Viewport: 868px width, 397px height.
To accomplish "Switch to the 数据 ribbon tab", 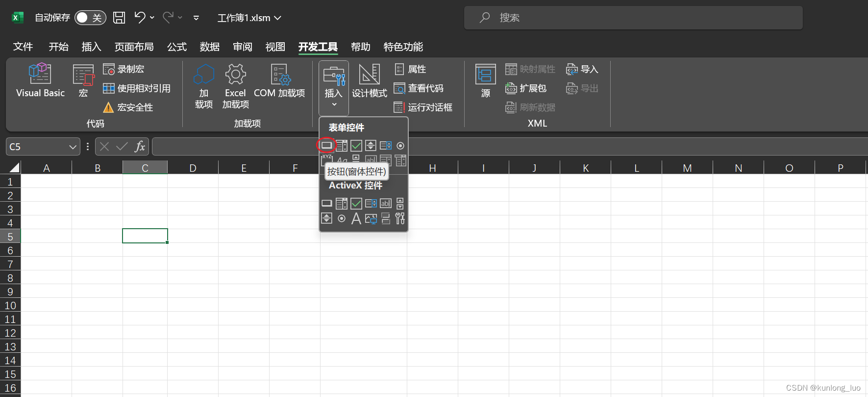I will [x=210, y=47].
